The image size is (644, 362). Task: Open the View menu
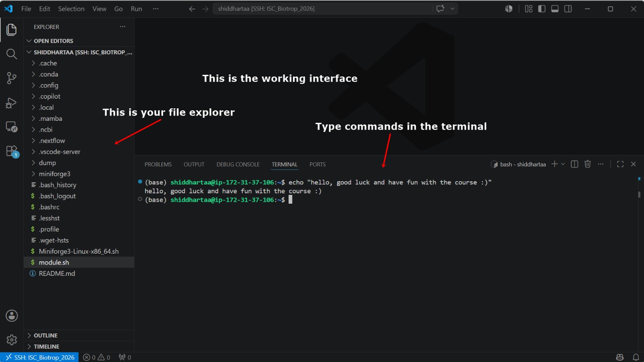point(99,9)
